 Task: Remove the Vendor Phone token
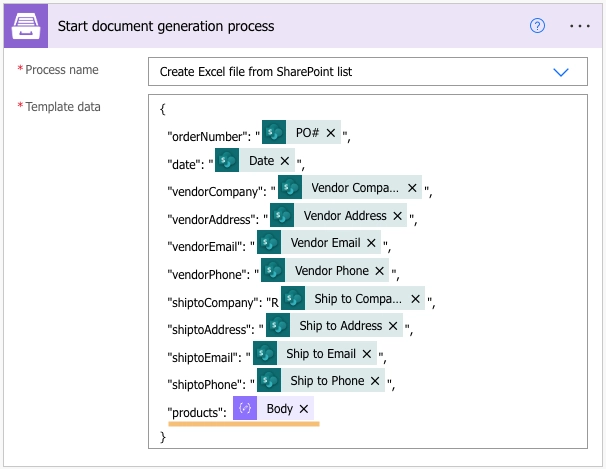pos(380,271)
